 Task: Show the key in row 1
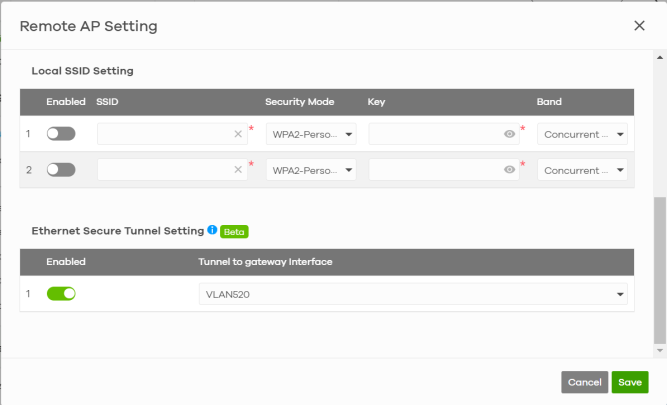point(509,134)
